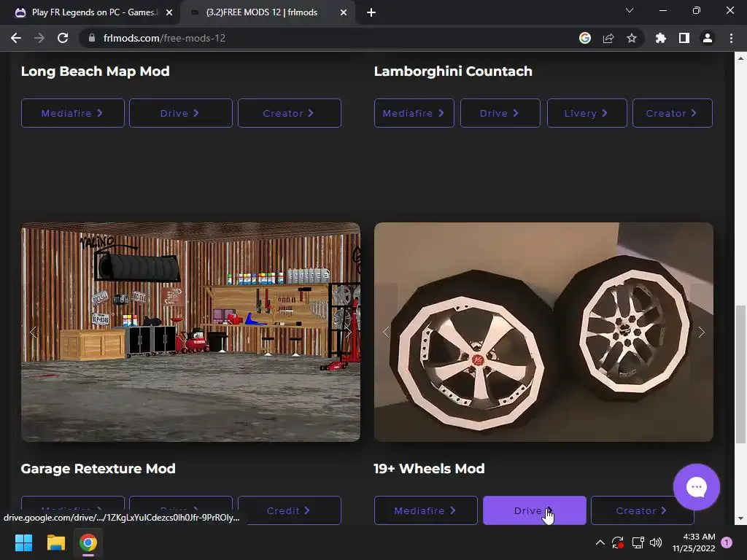Click the Lamborghini Countach heading
This screenshot has height=560, width=747.
pos(453,71)
